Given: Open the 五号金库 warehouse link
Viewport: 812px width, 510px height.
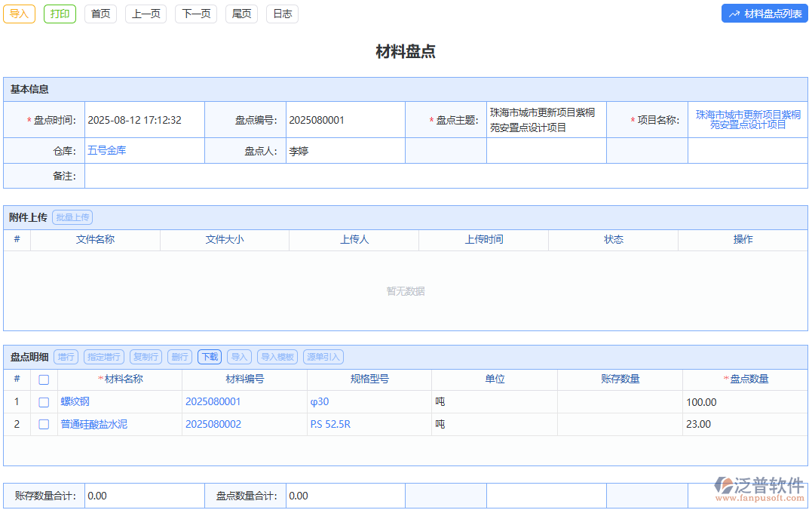Looking at the screenshot, I should pyautogui.click(x=106, y=150).
